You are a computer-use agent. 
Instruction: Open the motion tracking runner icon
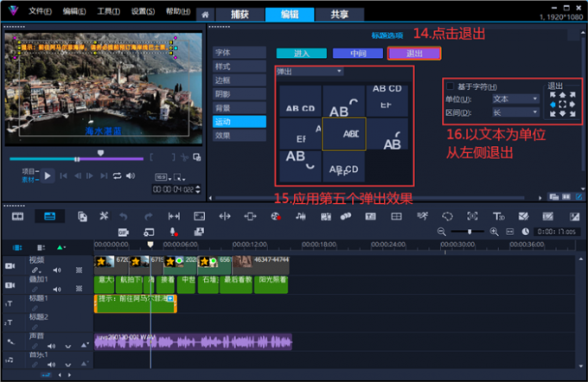tap(422, 216)
